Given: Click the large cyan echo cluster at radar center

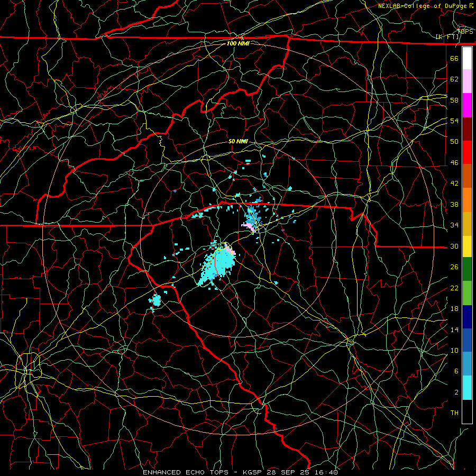Looking at the screenshot, I should click(x=216, y=265).
